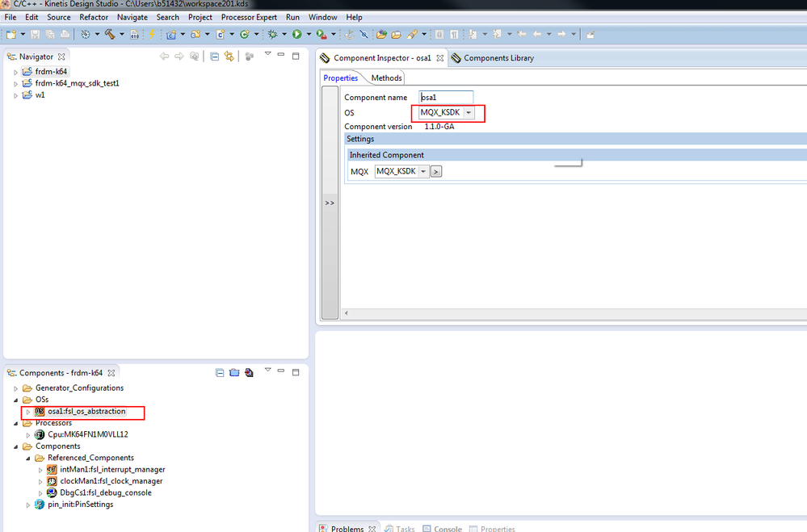Click the build configuration gear icon
This screenshot has width=807, height=532.
pyautogui.click(x=86, y=35)
